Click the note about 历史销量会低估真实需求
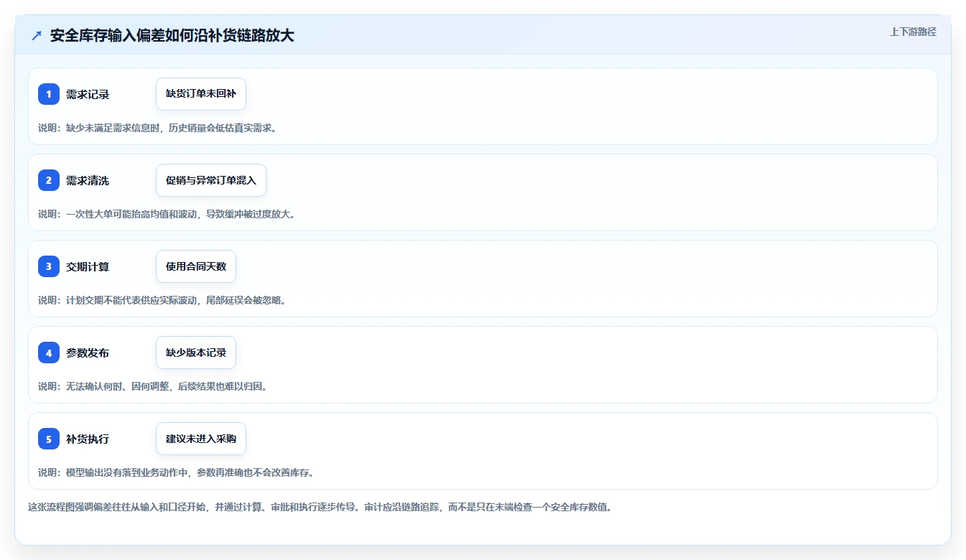 (157, 128)
